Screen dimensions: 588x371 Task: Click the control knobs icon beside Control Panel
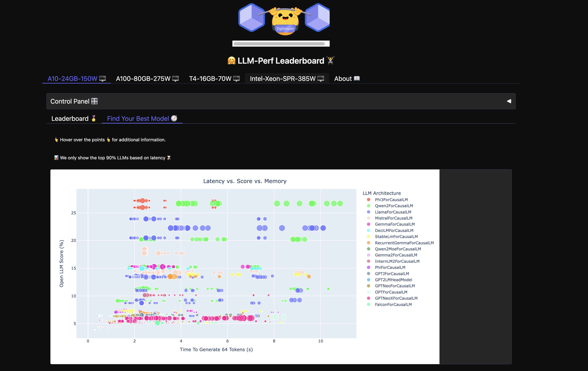pos(94,101)
